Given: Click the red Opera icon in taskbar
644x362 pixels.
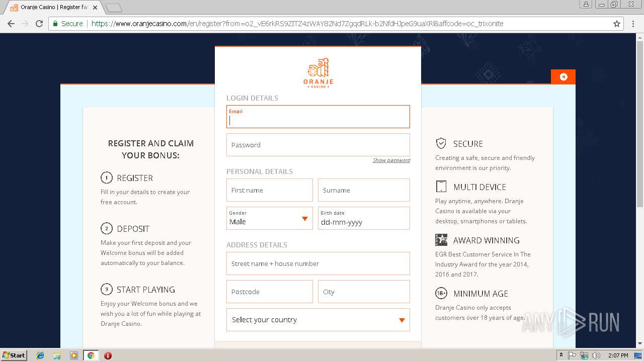Looking at the screenshot, I should [x=108, y=355].
